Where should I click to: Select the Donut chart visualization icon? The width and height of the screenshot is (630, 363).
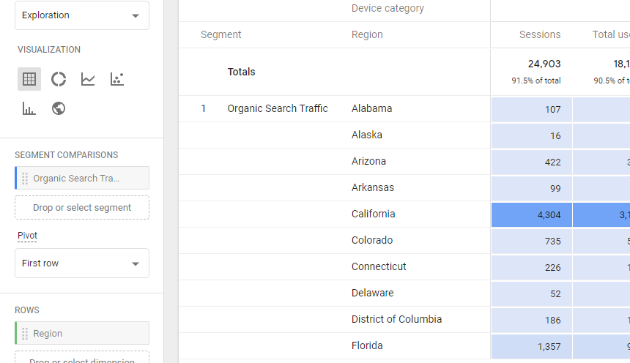coord(59,79)
